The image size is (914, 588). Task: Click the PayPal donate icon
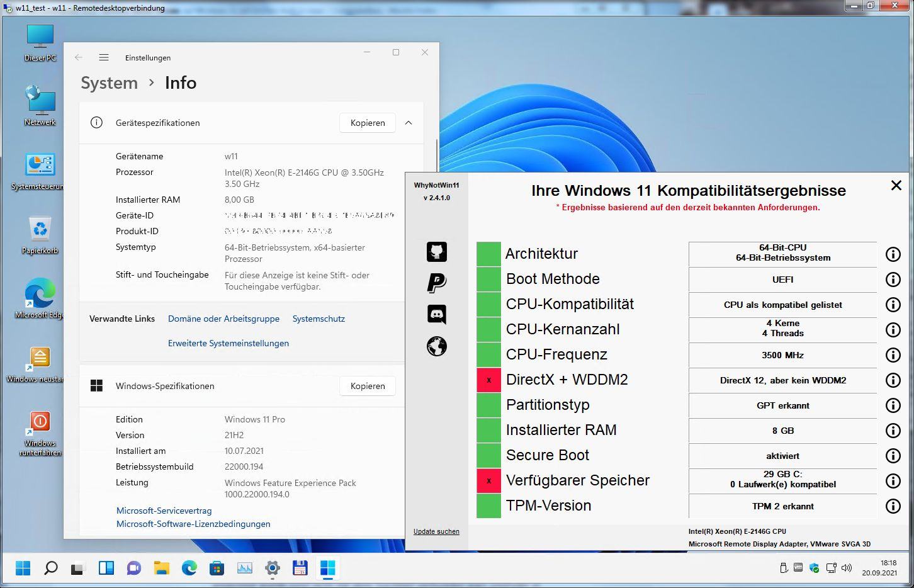click(x=437, y=283)
